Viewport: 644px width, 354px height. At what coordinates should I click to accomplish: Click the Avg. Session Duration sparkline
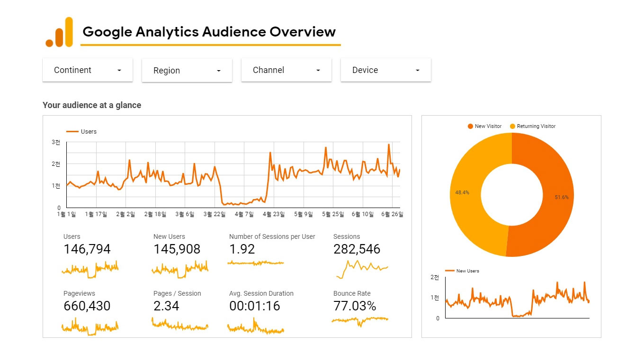256,326
